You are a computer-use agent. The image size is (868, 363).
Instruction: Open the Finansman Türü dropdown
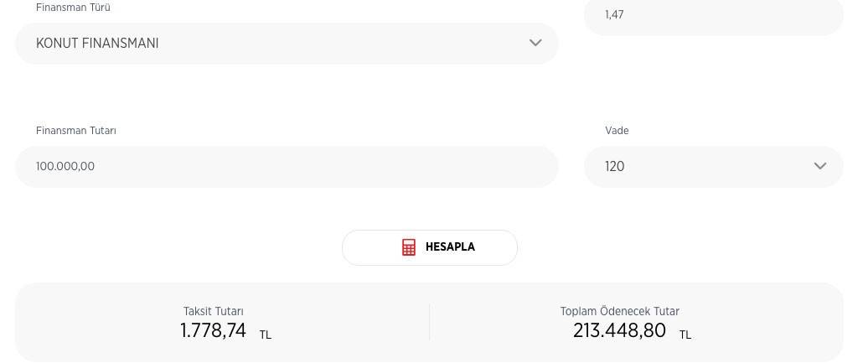(287, 44)
